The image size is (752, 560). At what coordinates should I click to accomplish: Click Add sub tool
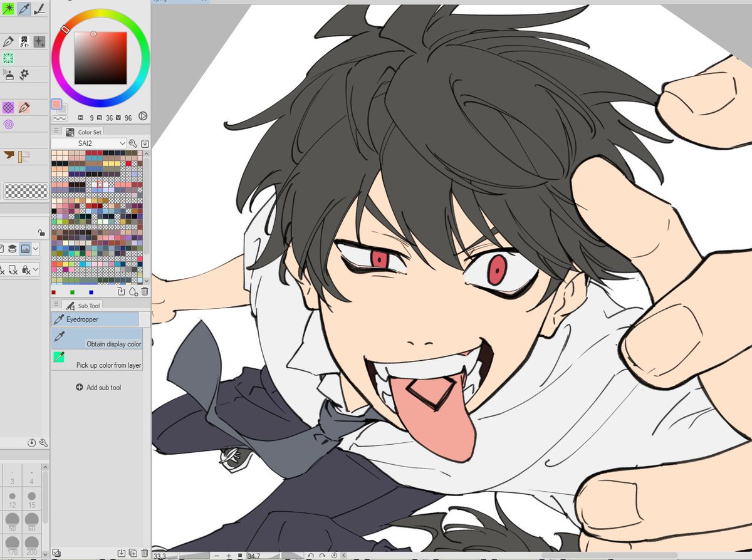coord(98,387)
